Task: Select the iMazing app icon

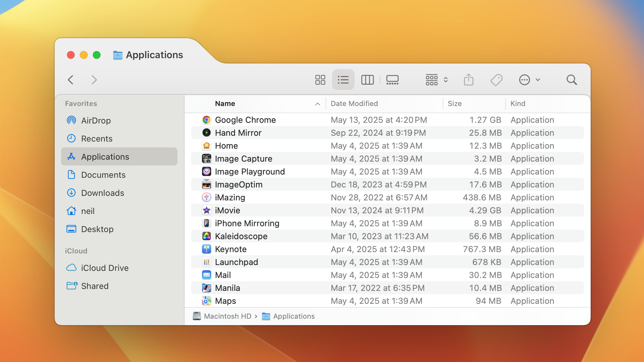Action: pos(207,197)
